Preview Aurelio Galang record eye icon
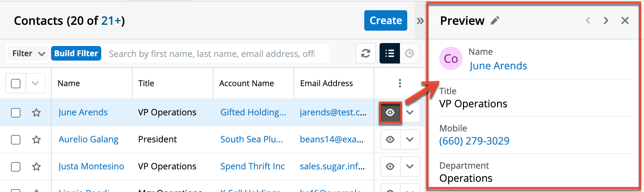The height and width of the screenshot is (192, 644). [x=390, y=139]
